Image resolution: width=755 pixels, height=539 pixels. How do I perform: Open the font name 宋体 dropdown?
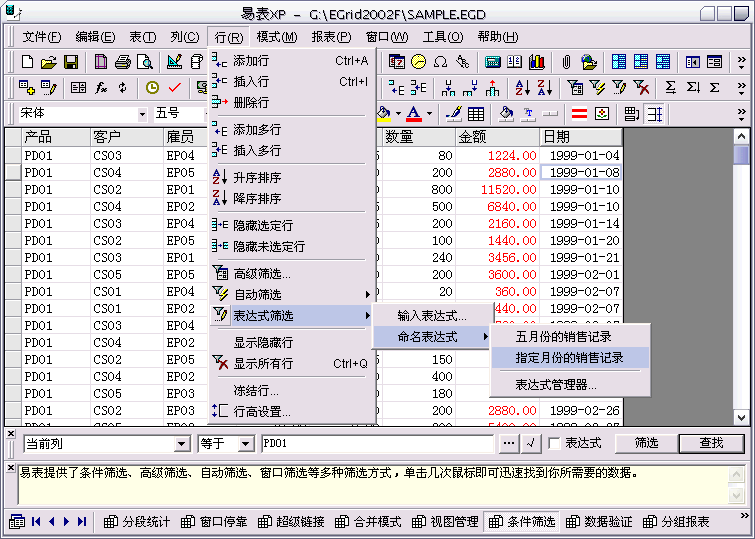[x=142, y=114]
